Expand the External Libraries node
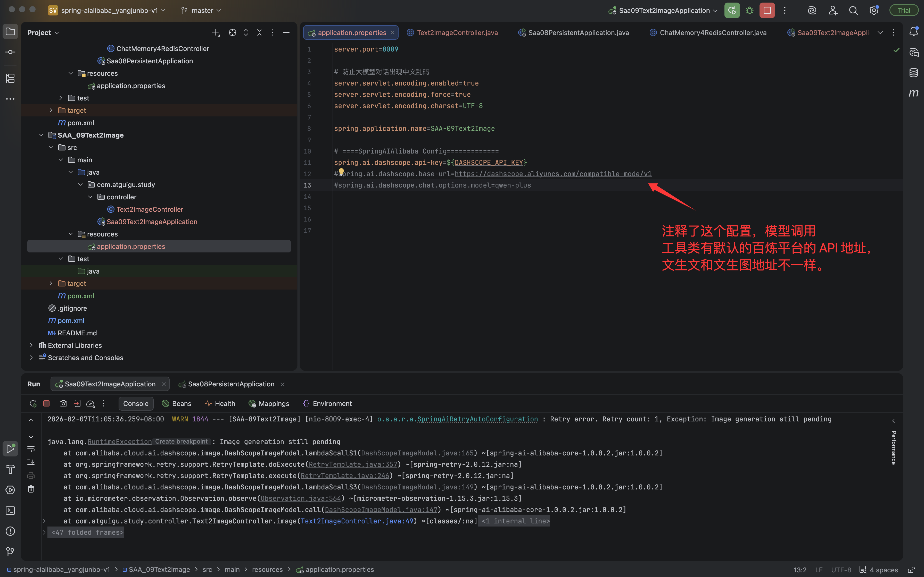 31,345
